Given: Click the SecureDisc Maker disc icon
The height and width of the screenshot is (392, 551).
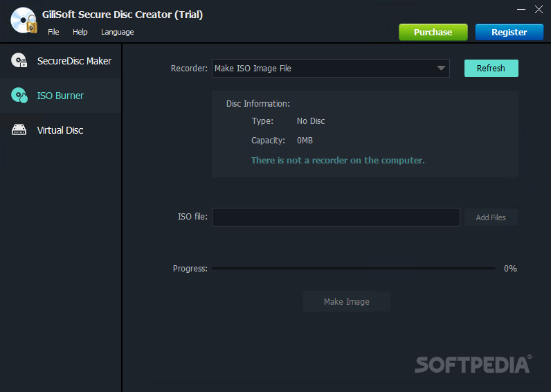Looking at the screenshot, I should point(19,60).
